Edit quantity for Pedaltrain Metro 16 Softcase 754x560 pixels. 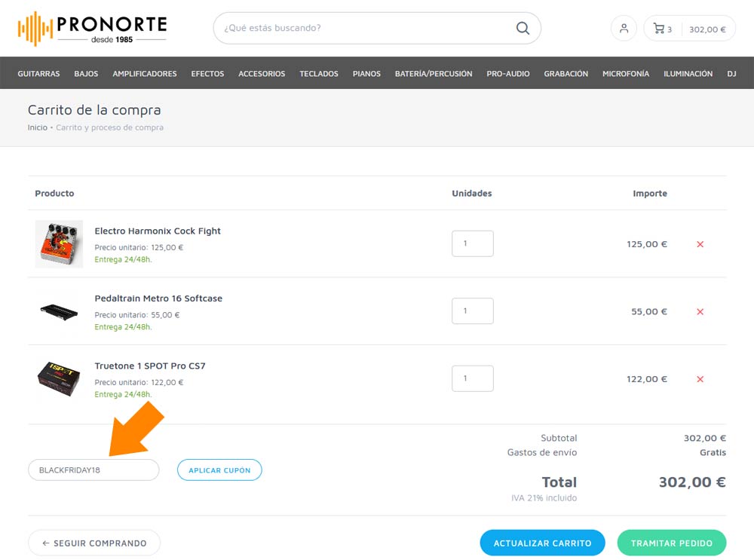(x=473, y=311)
